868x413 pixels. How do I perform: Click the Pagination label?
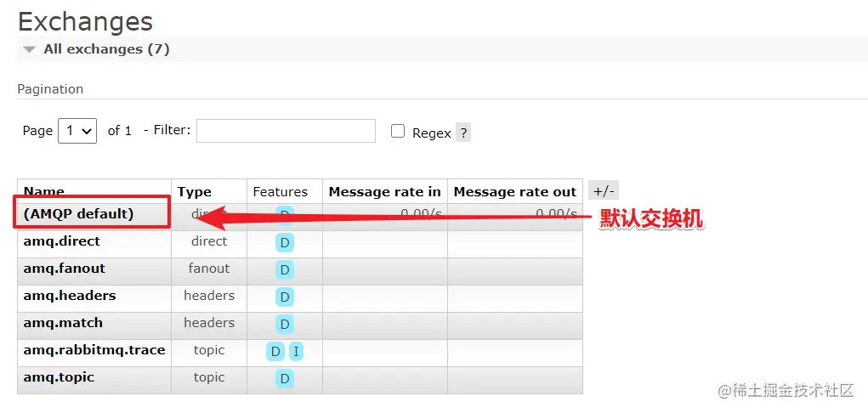click(50, 89)
